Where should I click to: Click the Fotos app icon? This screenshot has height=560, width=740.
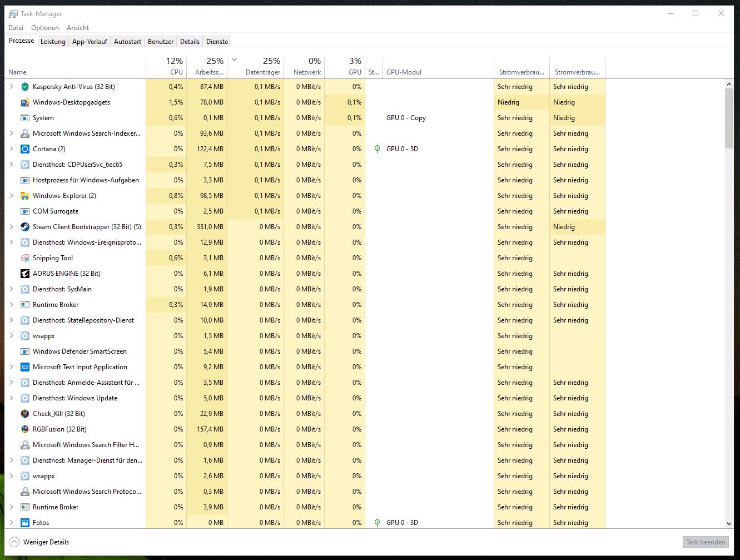[24, 523]
